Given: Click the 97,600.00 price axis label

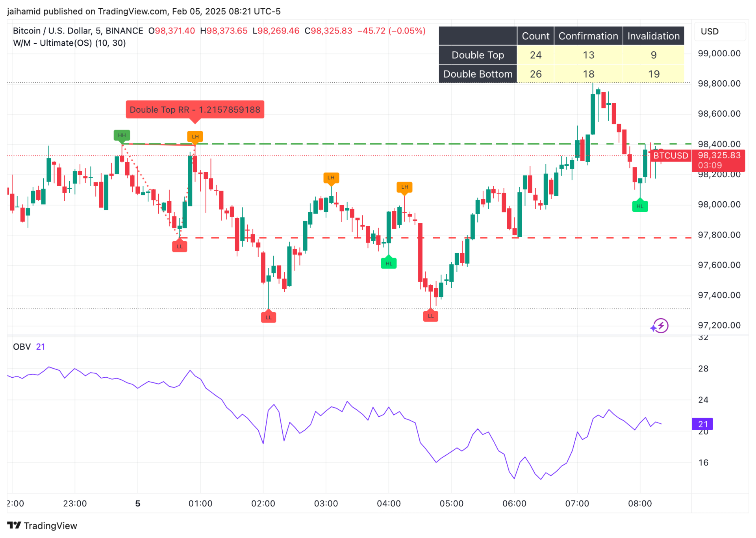Looking at the screenshot, I should (x=719, y=265).
